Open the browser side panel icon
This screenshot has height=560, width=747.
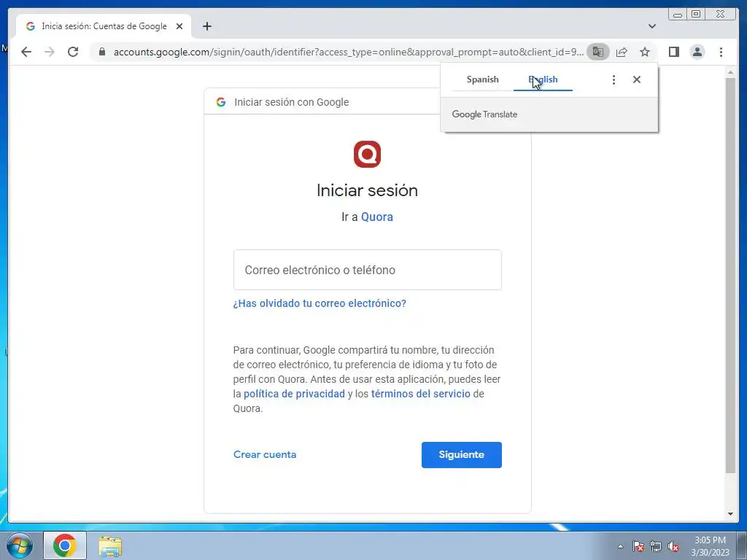(x=673, y=52)
